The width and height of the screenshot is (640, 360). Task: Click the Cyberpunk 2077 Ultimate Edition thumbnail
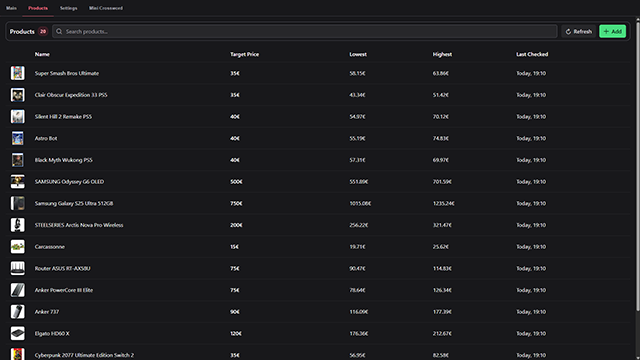tap(18, 354)
